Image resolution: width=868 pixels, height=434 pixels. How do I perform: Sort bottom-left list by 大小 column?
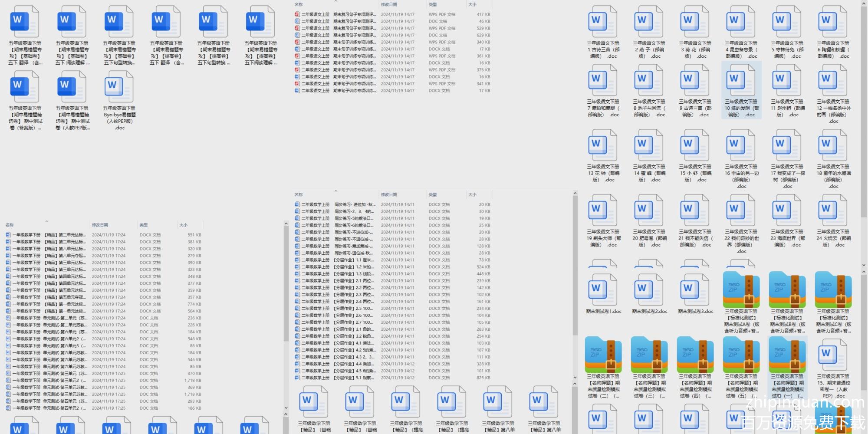click(x=184, y=225)
